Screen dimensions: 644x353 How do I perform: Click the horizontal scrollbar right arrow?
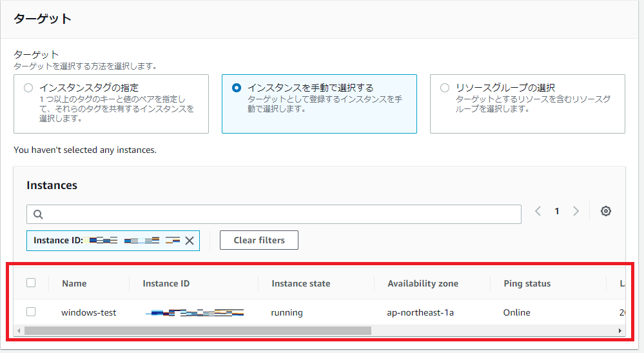coord(620,331)
